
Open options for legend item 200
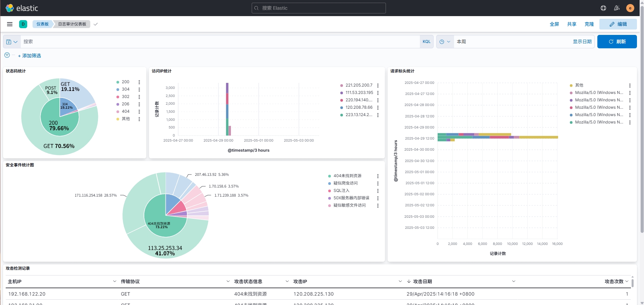[139, 82]
